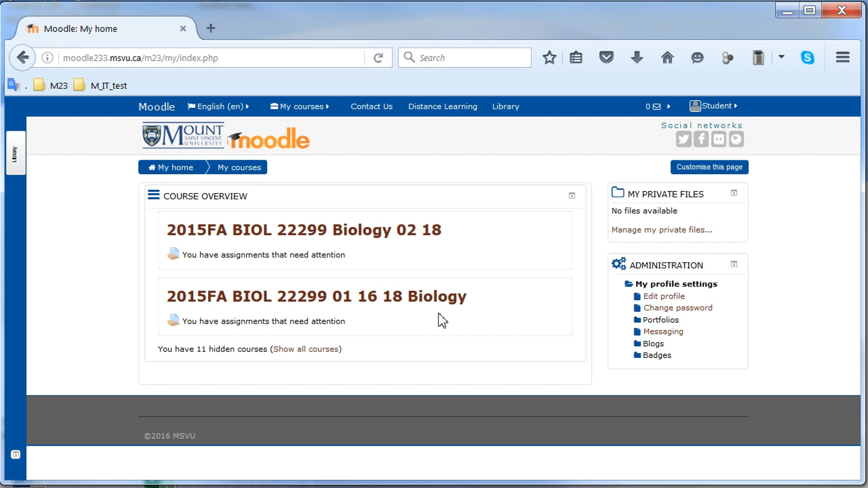This screenshot has height=488, width=868.
Task: Click the Show all courses link
Action: coord(306,349)
